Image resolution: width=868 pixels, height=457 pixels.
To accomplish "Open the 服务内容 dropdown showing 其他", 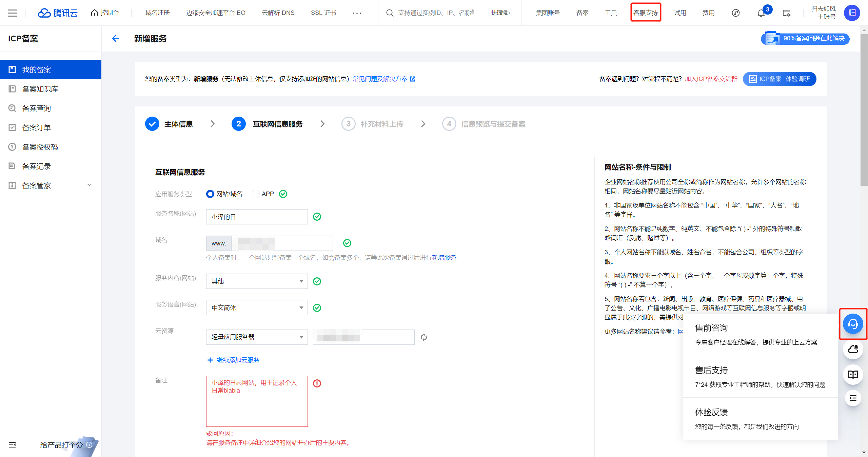I will click(x=257, y=281).
